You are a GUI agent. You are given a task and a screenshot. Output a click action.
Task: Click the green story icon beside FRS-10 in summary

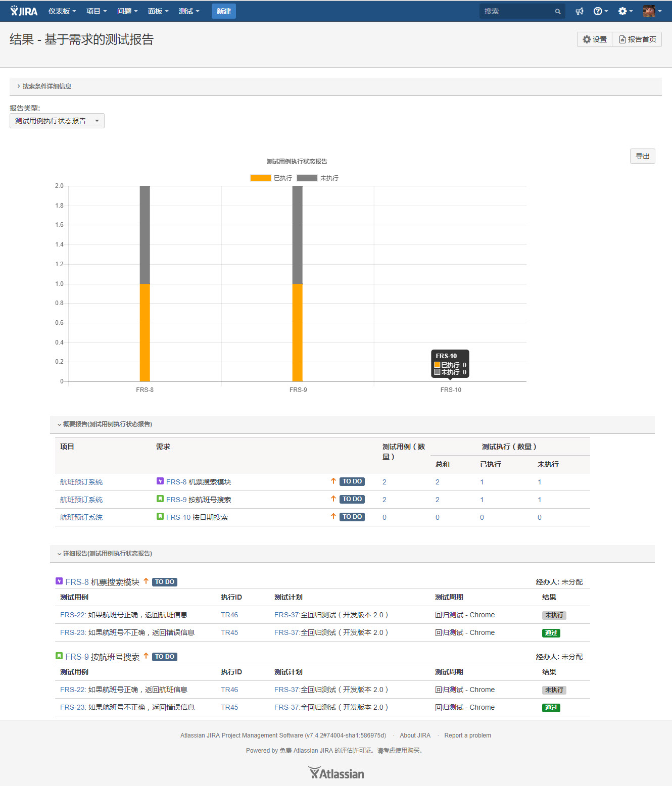pyautogui.click(x=160, y=517)
